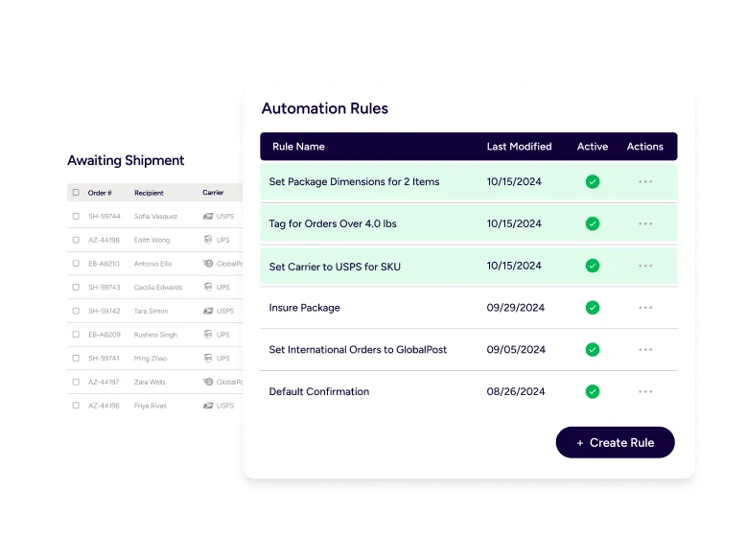The image size is (747, 560).
Task: Sort rules by Last Modified column header
Action: (x=519, y=147)
